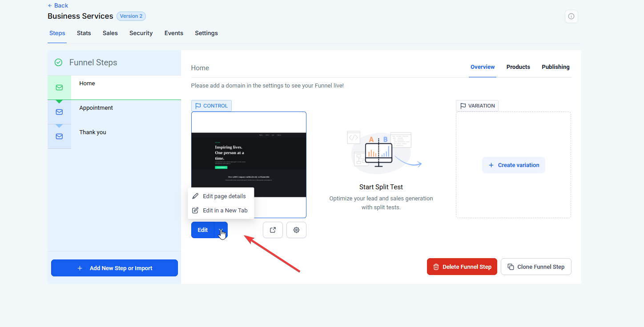
Task: Click the Funnel Steps heading
Action: point(93,63)
